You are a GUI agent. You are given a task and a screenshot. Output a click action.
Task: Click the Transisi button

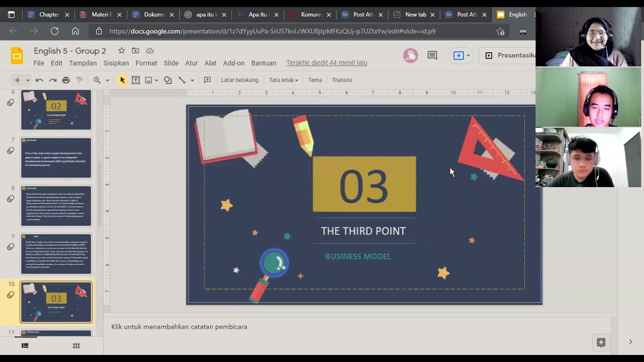tap(342, 80)
